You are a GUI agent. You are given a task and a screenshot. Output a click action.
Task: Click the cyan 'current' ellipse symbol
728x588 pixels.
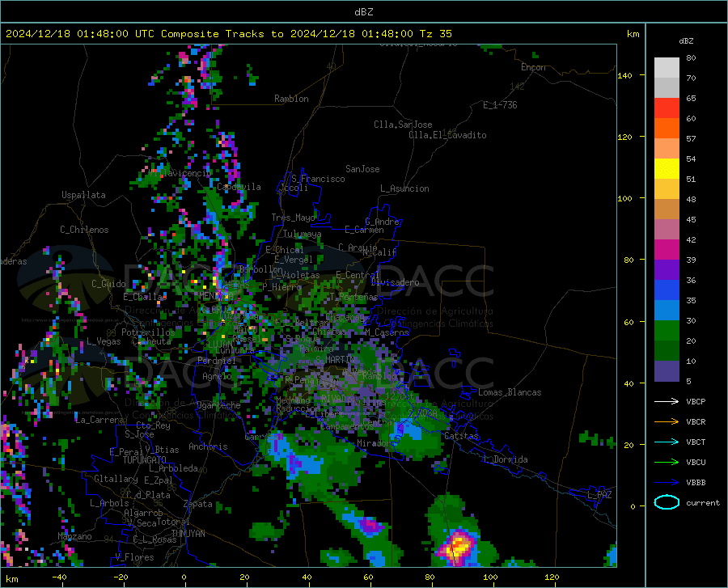(667, 502)
